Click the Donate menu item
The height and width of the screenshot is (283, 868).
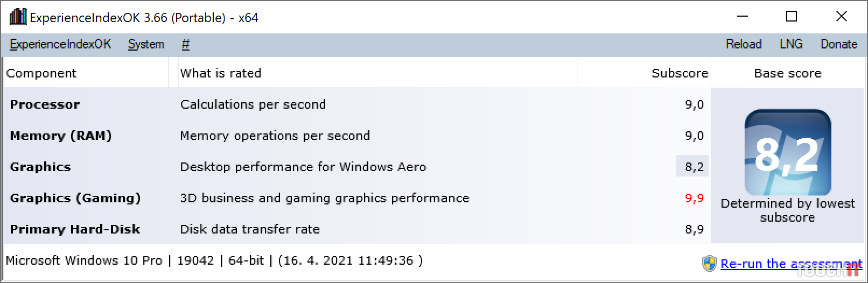(838, 44)
